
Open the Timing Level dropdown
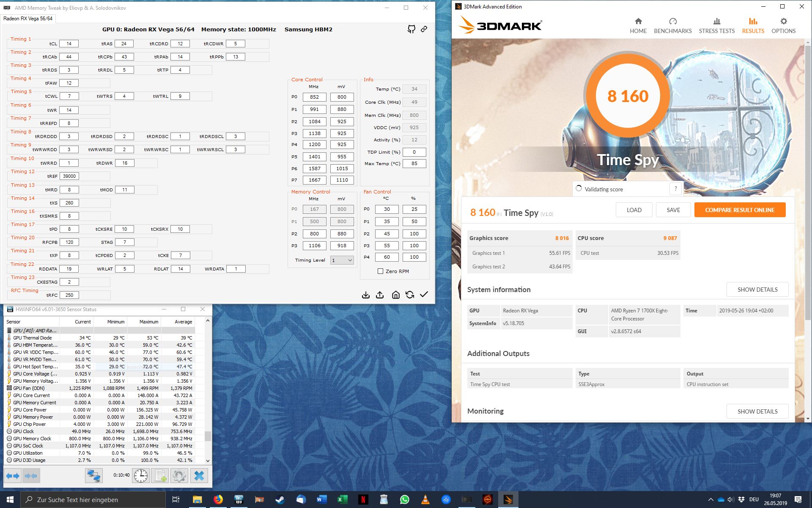342,260
